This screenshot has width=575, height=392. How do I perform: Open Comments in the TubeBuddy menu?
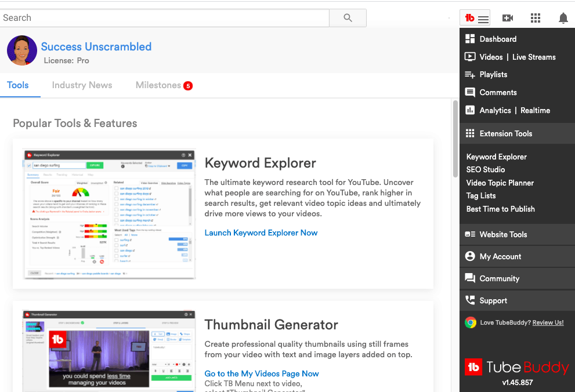coord(498,92)
